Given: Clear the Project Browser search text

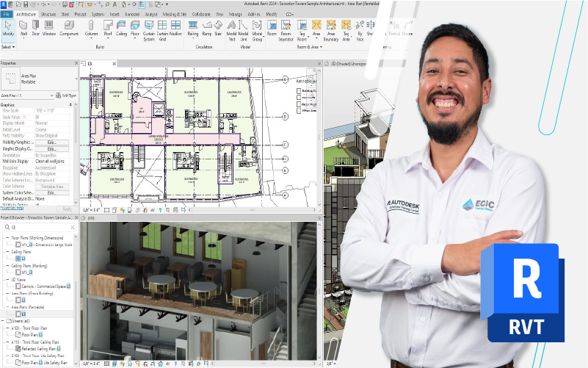Looking at the screenshot, I should point(73,227).
